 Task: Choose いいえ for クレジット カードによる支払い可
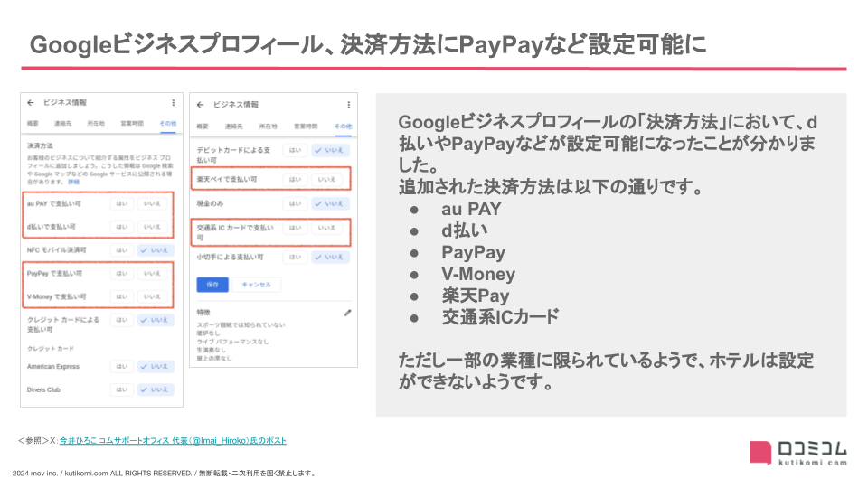point(156,320)
